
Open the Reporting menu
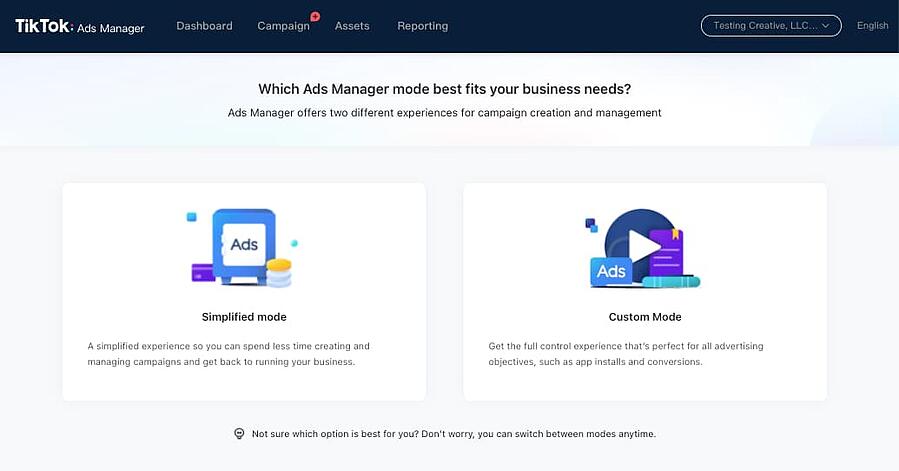pos(423,26)
